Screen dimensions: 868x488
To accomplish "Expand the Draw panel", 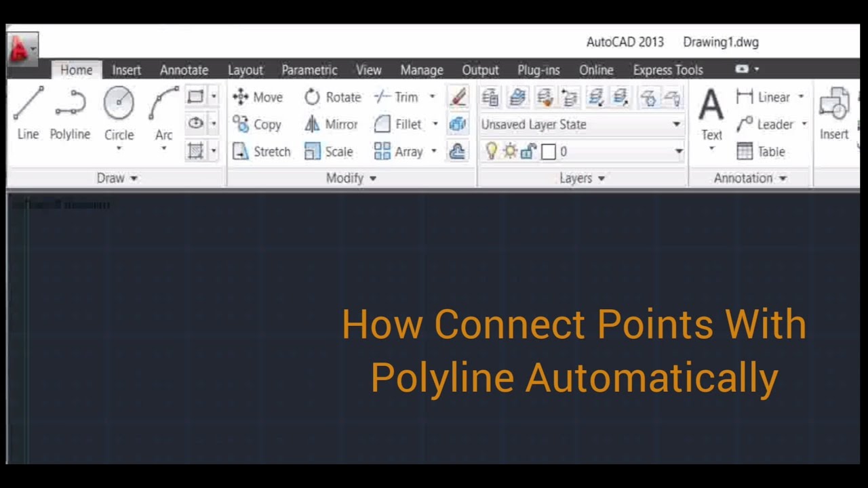I will pos(117,178).
